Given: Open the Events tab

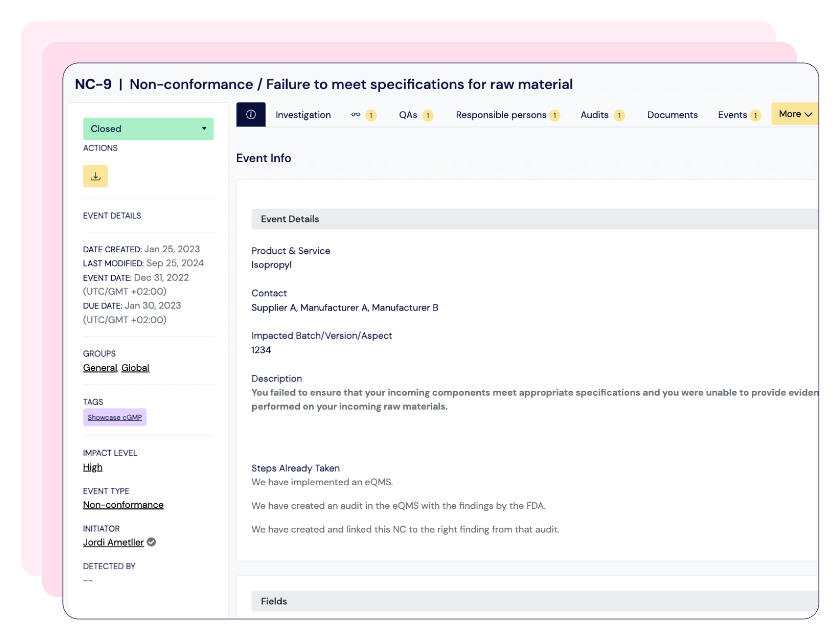Looking at the screenshot, I should 739,115.
